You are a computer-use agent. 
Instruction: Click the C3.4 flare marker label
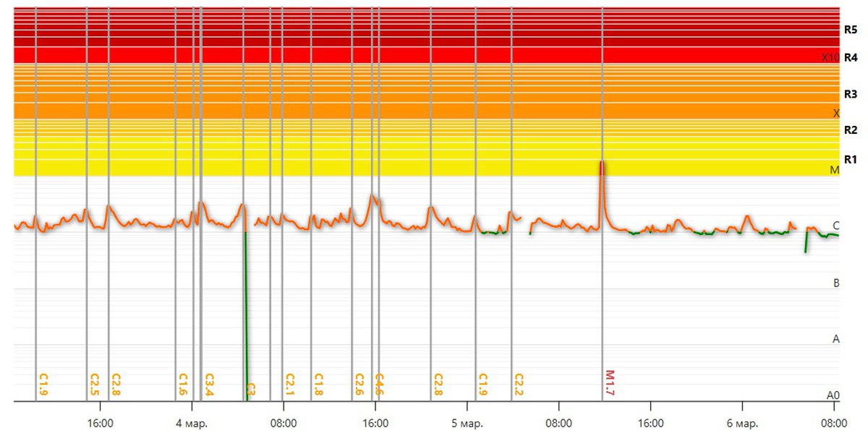coord(208,384)
